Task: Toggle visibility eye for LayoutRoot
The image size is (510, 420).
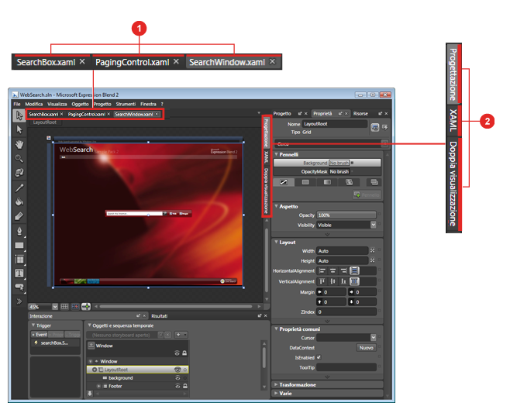Action: 177,370
